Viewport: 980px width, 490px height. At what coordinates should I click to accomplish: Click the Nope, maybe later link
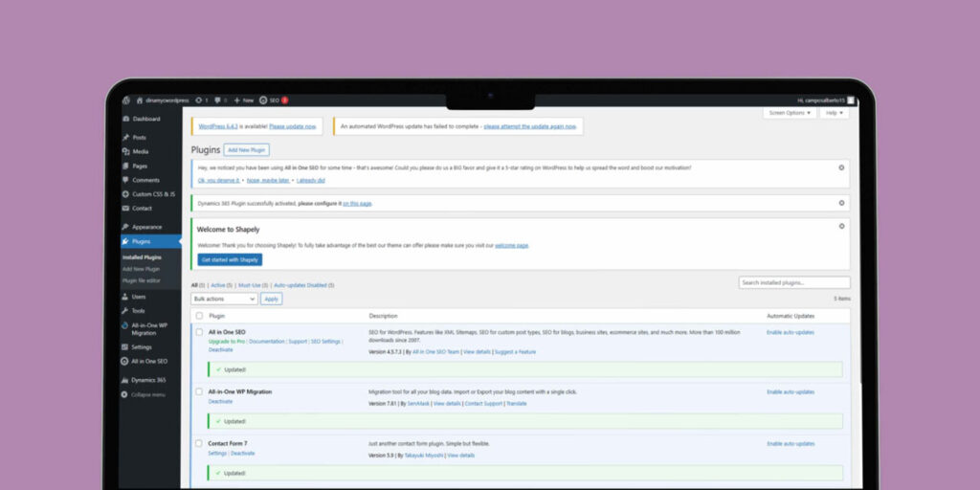pos(268,181)
